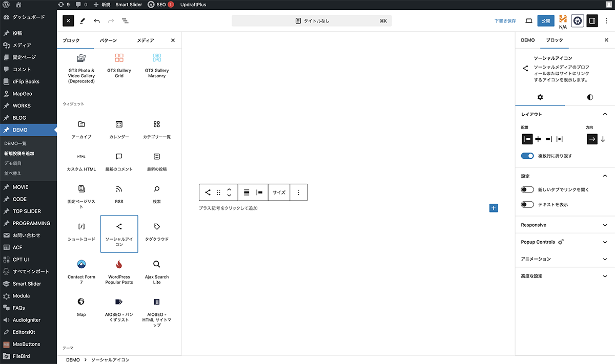Image resolution: width=615 pixels, height=364 pixels.
Task: Open the document overview list icon
Action: point(125,21)
